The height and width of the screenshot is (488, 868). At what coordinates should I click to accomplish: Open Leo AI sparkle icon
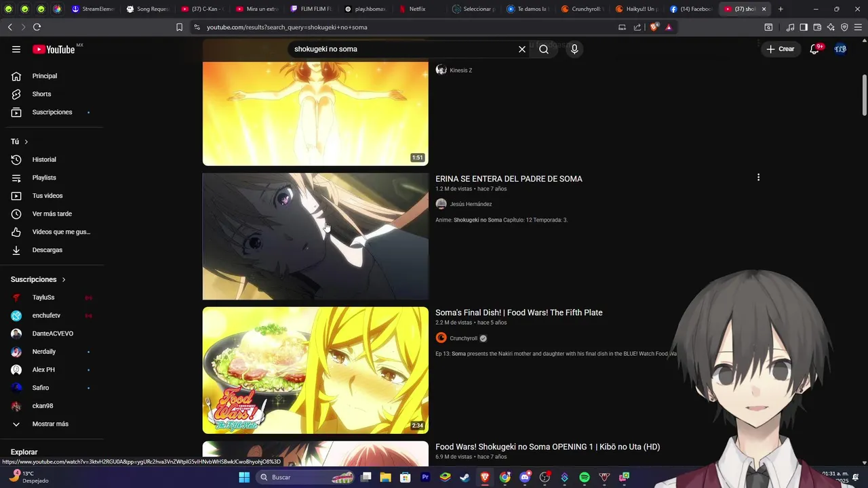[x=831, y=27]
